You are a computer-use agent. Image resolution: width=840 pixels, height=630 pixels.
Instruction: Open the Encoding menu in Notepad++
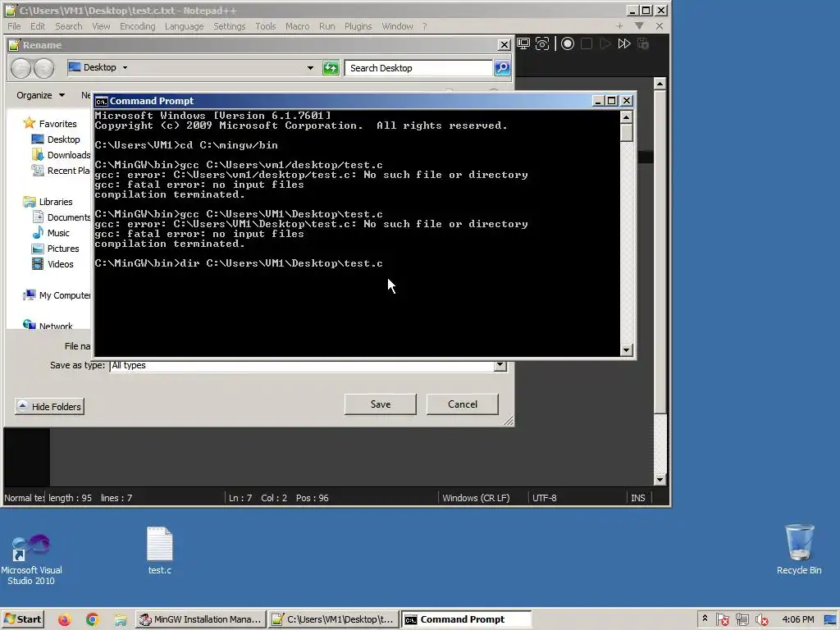coord(137,26)
